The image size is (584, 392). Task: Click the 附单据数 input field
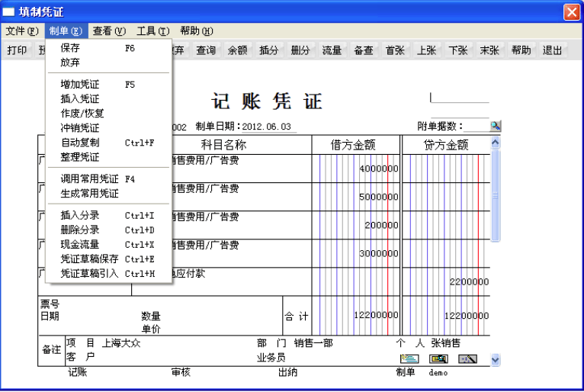[477, 127]
